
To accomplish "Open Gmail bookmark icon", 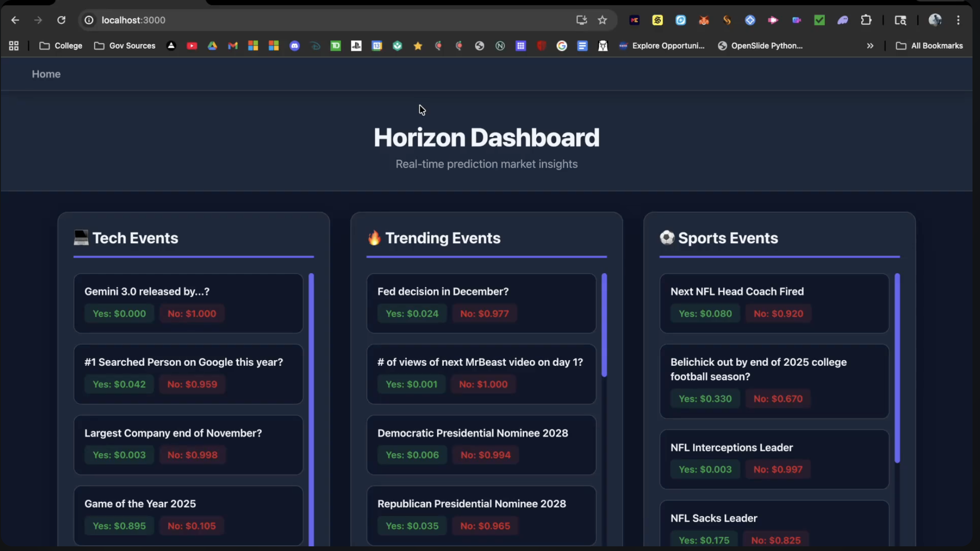I will (x=233, y=46).
